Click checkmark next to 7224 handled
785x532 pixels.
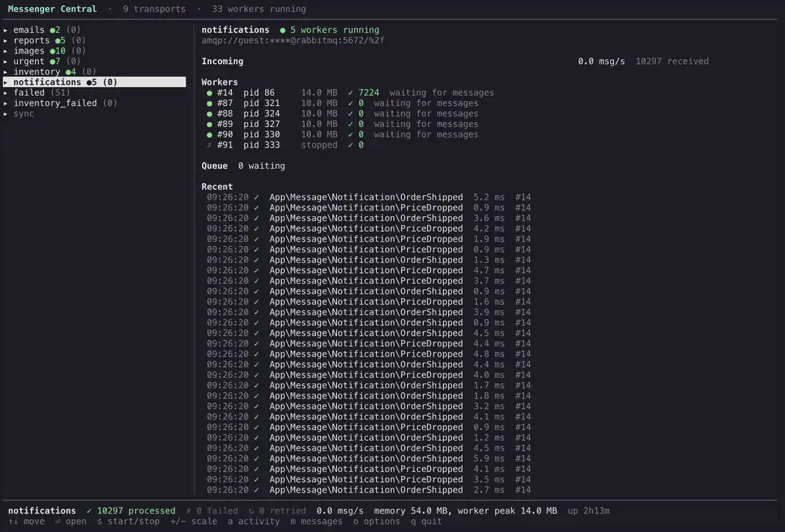pos(350,93)
